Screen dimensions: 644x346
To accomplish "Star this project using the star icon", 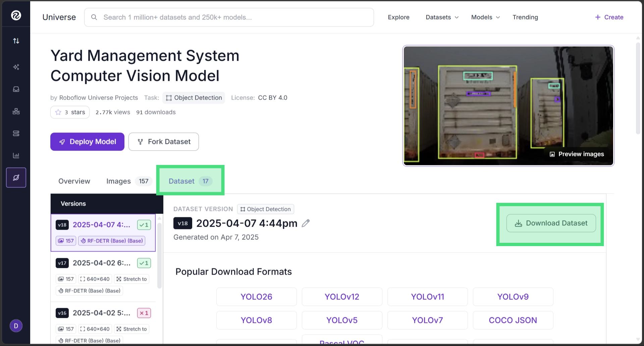I will 58,112.
